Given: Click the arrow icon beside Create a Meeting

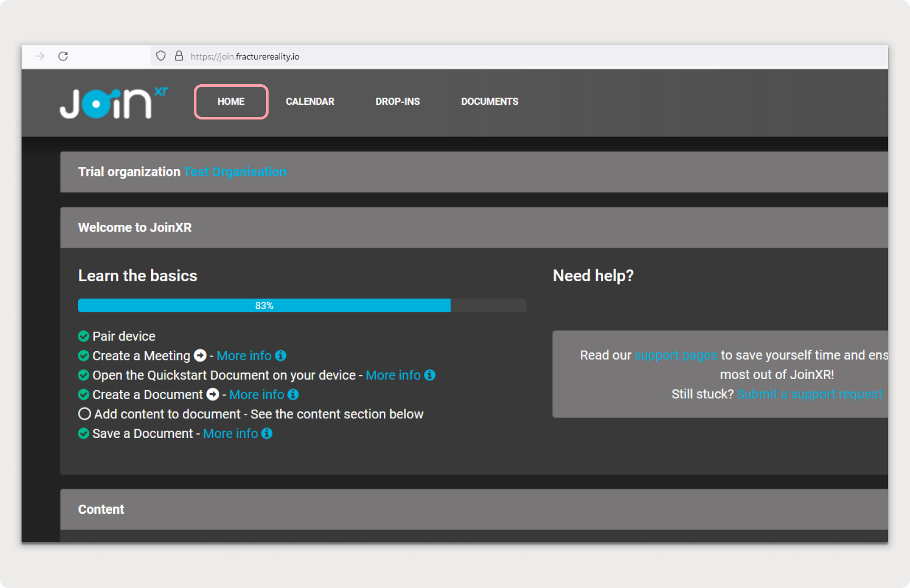Looking at the screenshot, I should click(x=200, y=355).
